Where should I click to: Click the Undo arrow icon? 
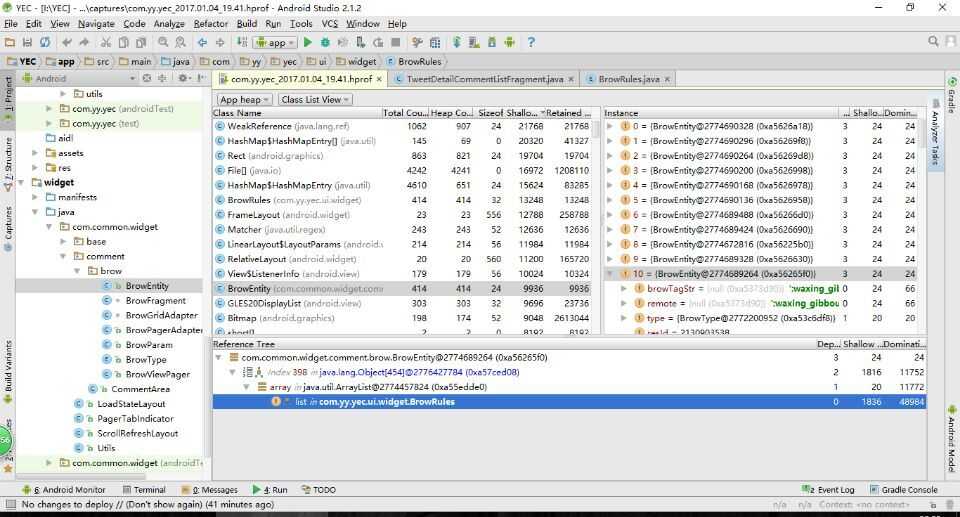coord(67,42)
